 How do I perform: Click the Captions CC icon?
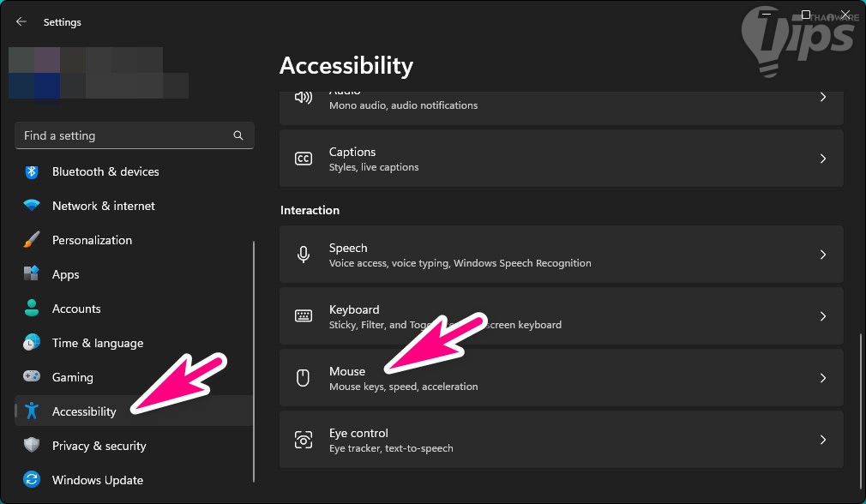pyautogui.click(x=304, y=159)
